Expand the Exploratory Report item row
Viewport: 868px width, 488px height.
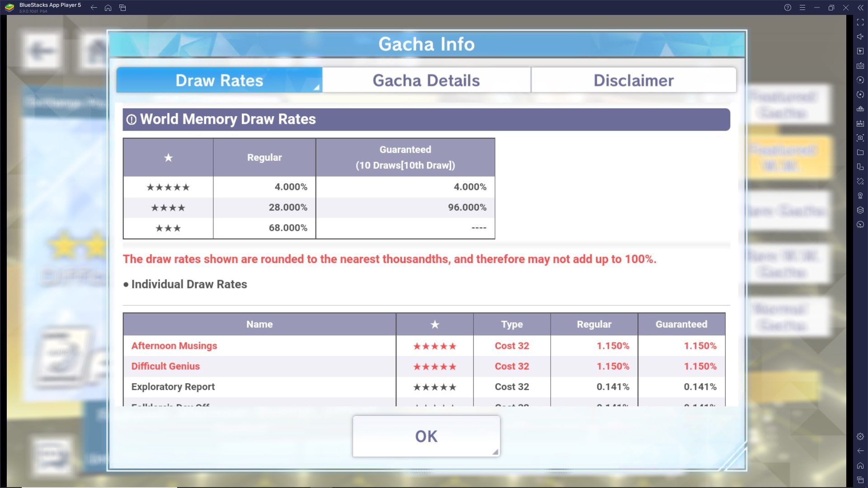(x=173, y=387)
